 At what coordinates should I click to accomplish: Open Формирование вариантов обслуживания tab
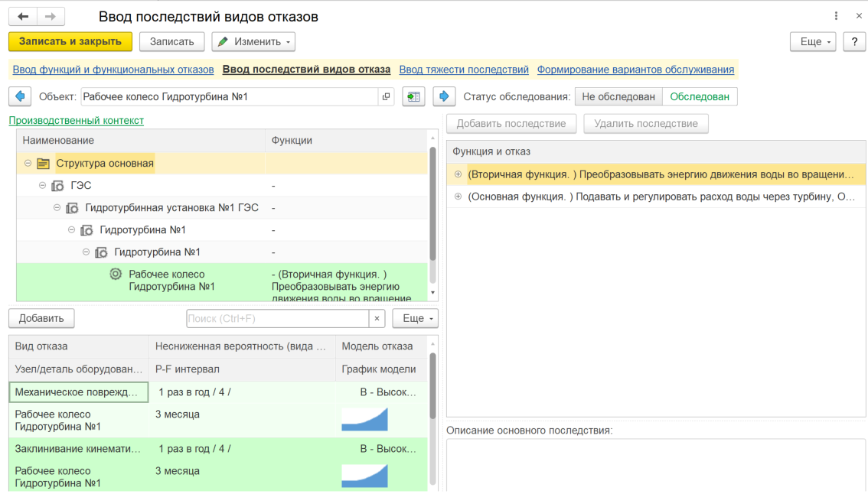(x=635, y=70)
